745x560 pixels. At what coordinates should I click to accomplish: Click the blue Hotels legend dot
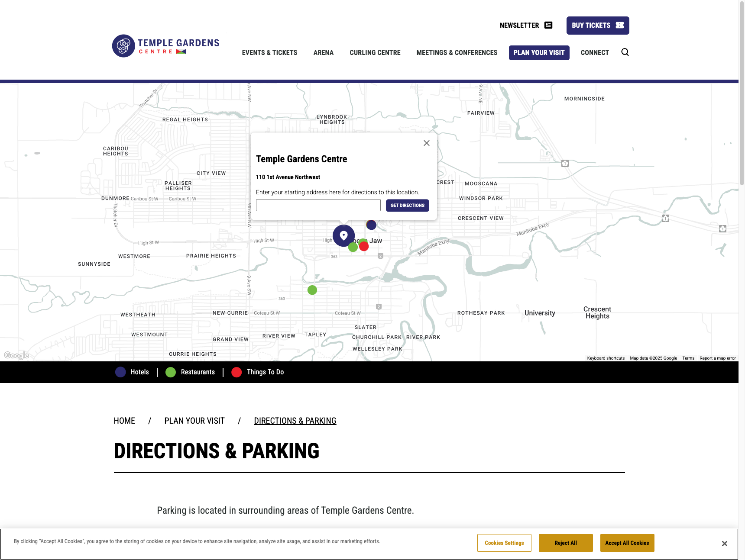click(x=120, y=372)
